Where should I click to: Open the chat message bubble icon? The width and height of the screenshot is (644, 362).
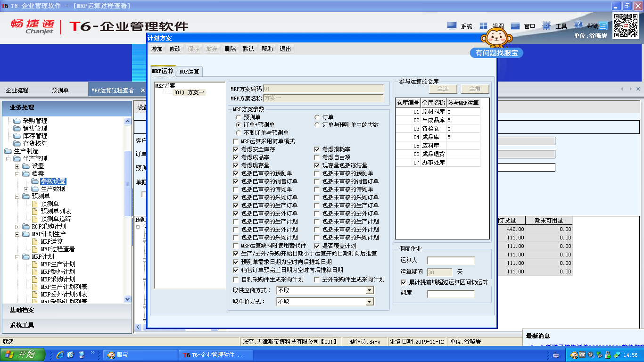point(603,26)
